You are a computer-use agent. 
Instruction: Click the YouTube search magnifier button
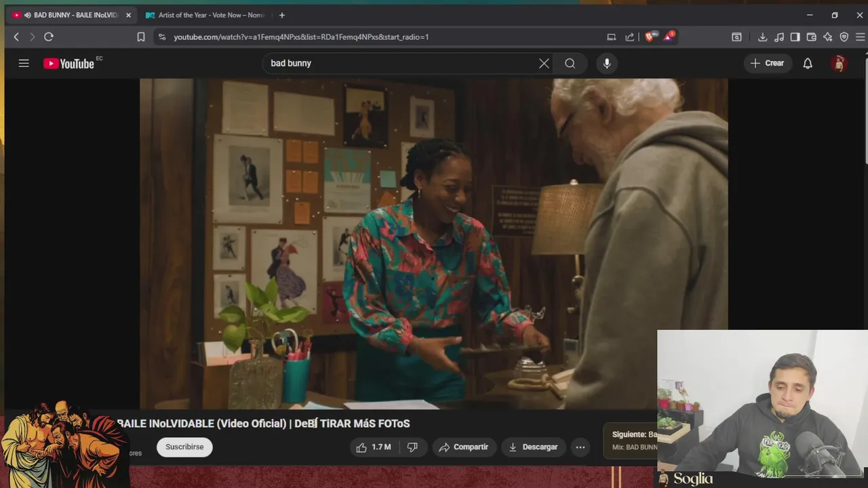coord(570,63)
